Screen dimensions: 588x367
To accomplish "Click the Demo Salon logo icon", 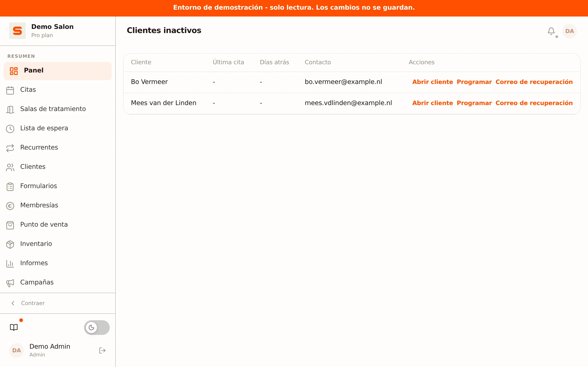I will (17, 31).
